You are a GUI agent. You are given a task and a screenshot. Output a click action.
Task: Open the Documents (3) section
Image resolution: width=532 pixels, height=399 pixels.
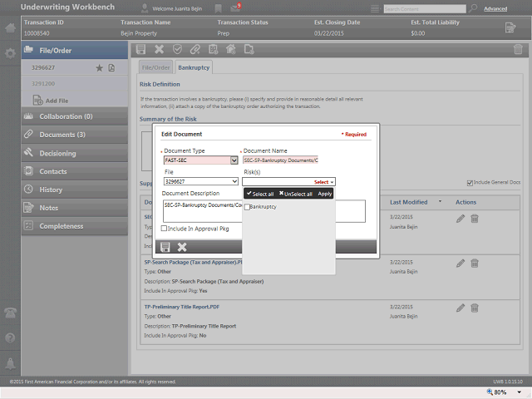tap(75, 135)
